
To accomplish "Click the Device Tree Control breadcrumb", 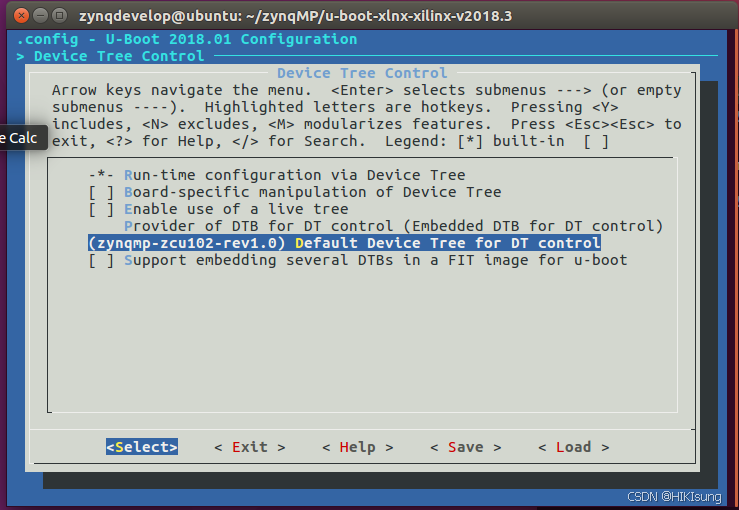I will [x=119, y=56].
